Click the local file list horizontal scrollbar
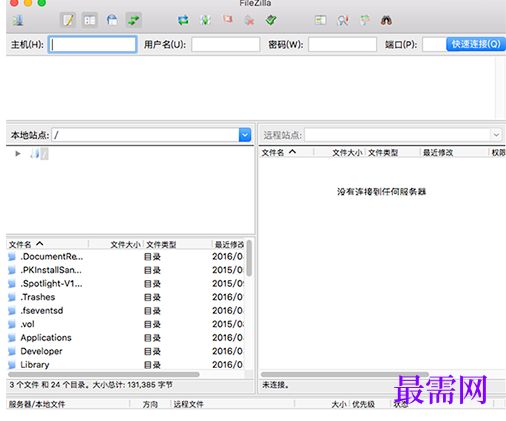The width and height of the screenshot is (506, 421). (x=104, y=374)
